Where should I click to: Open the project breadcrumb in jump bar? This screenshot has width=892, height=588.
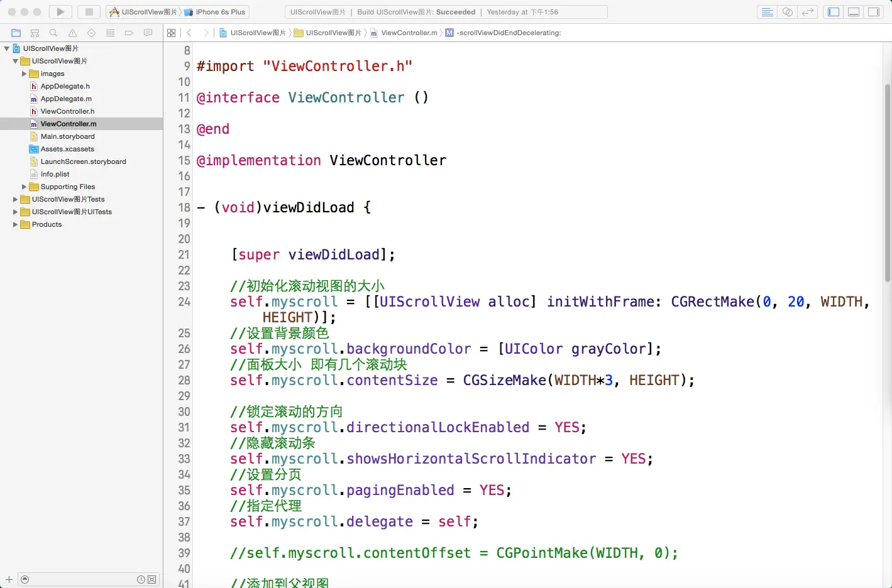pyautogui.click(x=253, y=33)
